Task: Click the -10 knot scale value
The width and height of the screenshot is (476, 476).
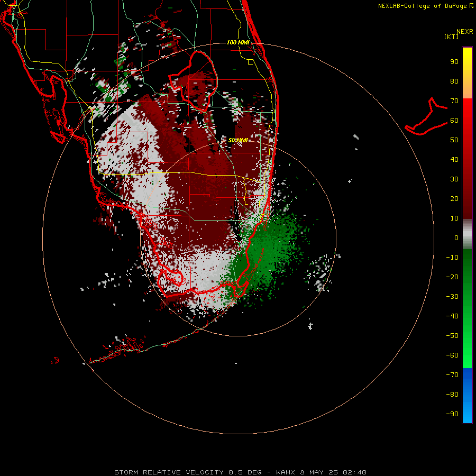Action: [452, 258]
